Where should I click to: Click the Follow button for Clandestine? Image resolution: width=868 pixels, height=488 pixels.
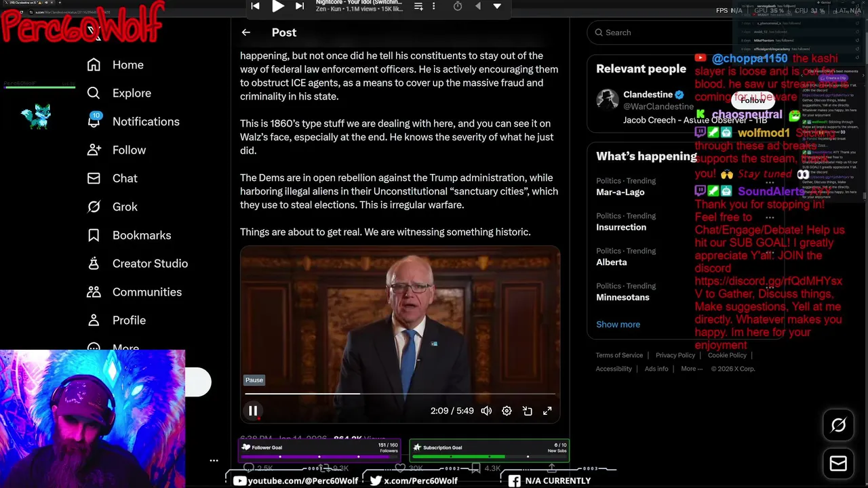click(x=752, y=100)
